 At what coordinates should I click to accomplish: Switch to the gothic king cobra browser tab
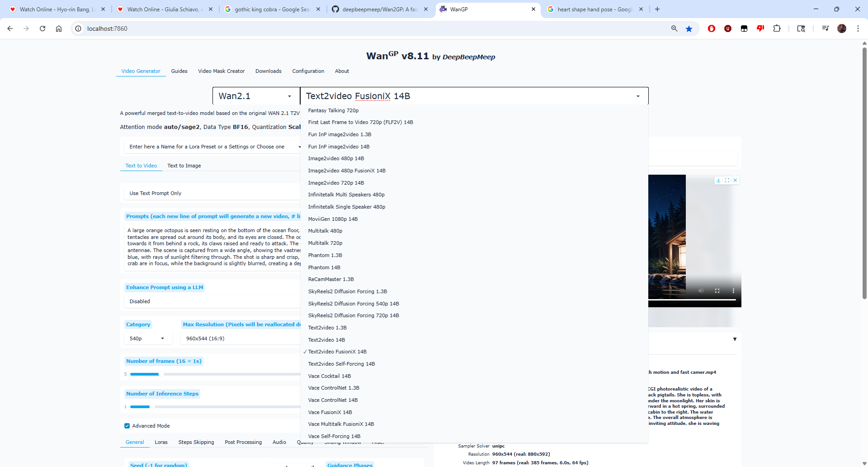click(x=271, y=9)
